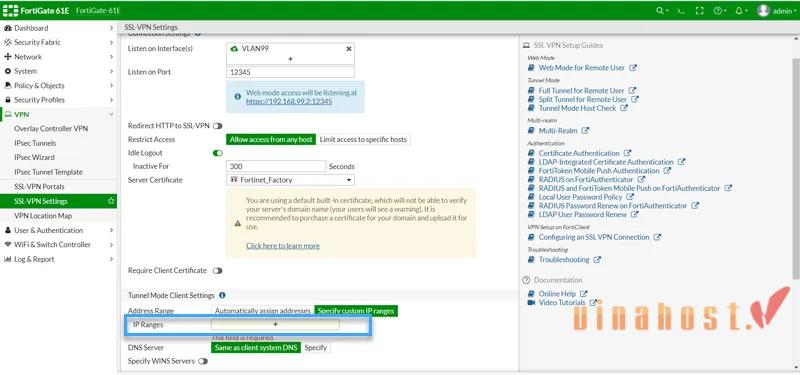The image size is (800, 375).
Task: Select the Specify DNS server option
Action: click(315, 347)
